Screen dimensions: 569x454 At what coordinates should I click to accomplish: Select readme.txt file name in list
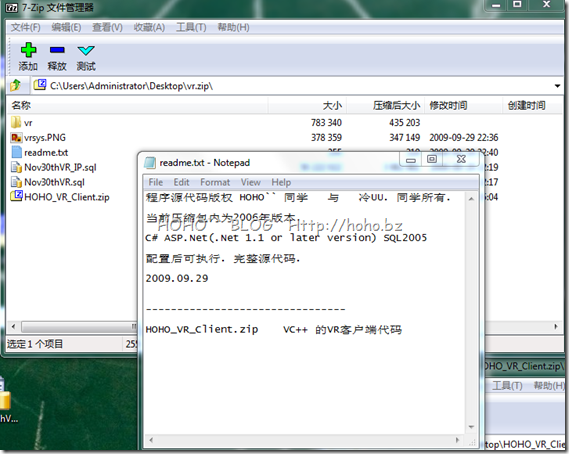pos(46,153)
